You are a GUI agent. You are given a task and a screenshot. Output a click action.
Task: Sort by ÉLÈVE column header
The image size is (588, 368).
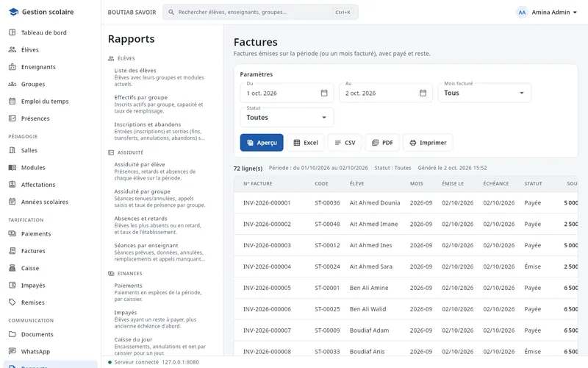[x=356, y=183]
